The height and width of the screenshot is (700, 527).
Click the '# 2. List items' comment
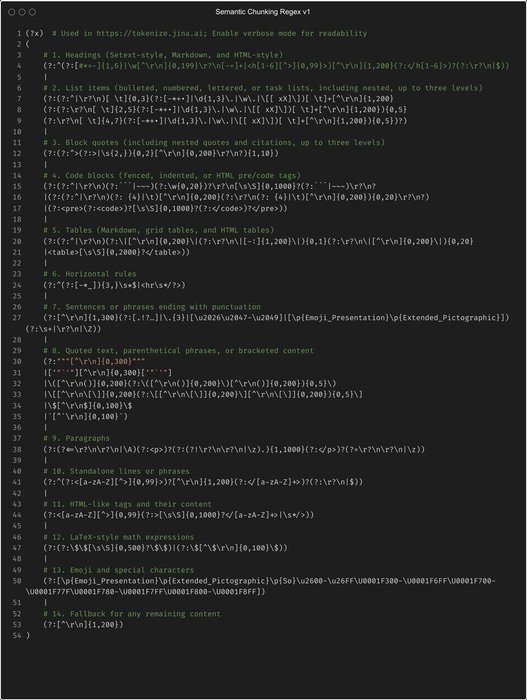[263, 88]
